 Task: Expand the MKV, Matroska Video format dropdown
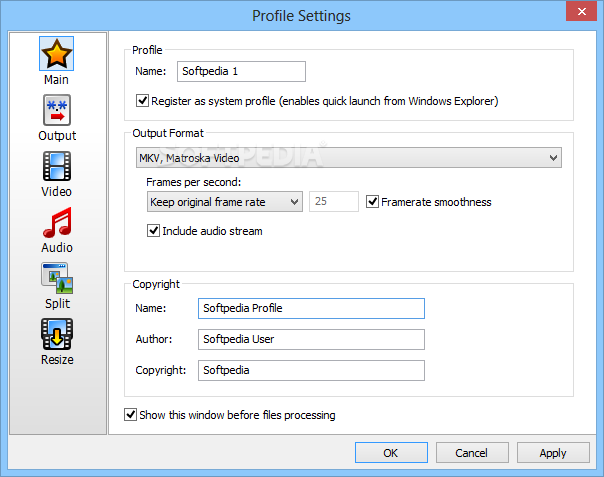pyautogui.click(x=349, y=158)
